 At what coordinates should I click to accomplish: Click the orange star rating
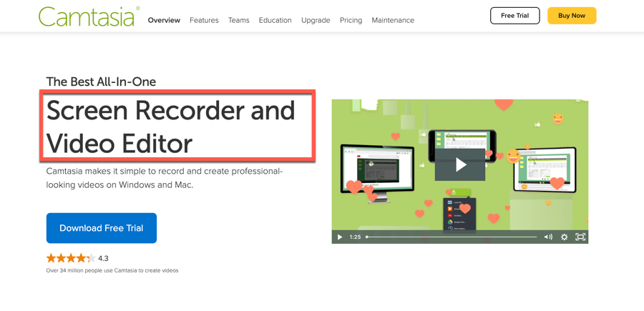pyautogui.click(x=70, y=258)
